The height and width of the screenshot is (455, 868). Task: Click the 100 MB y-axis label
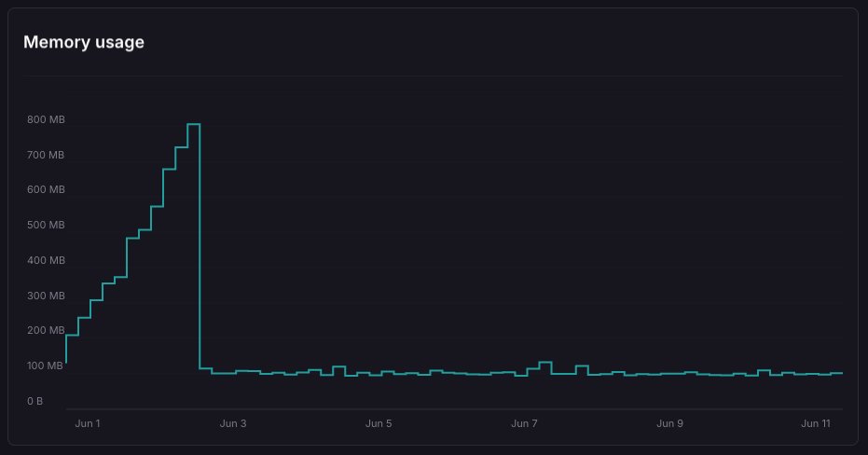45,365
